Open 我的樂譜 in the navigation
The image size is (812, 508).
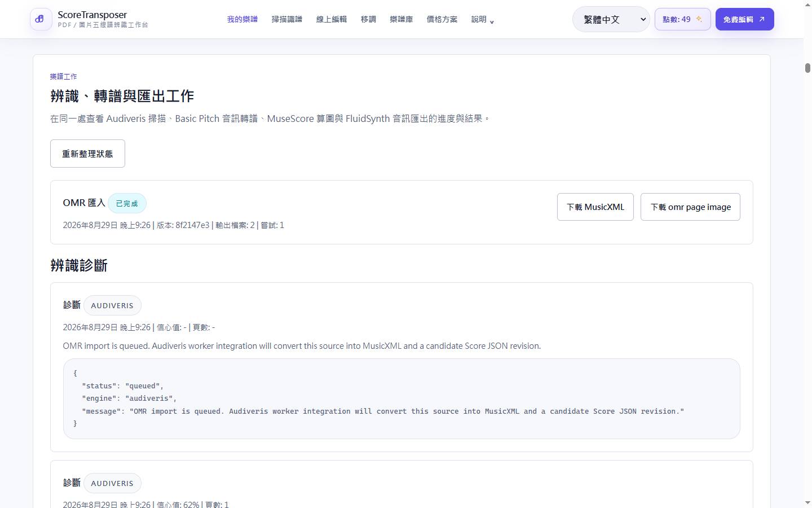[x=242, y=19]
